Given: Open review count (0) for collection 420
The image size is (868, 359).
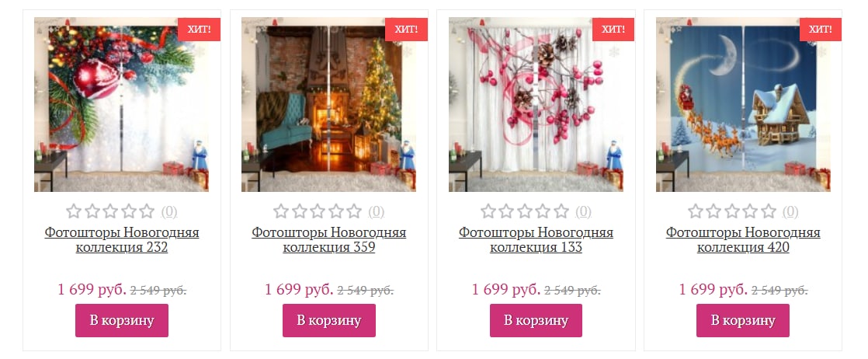Looking at the screenshot, I should pos(790,211).
